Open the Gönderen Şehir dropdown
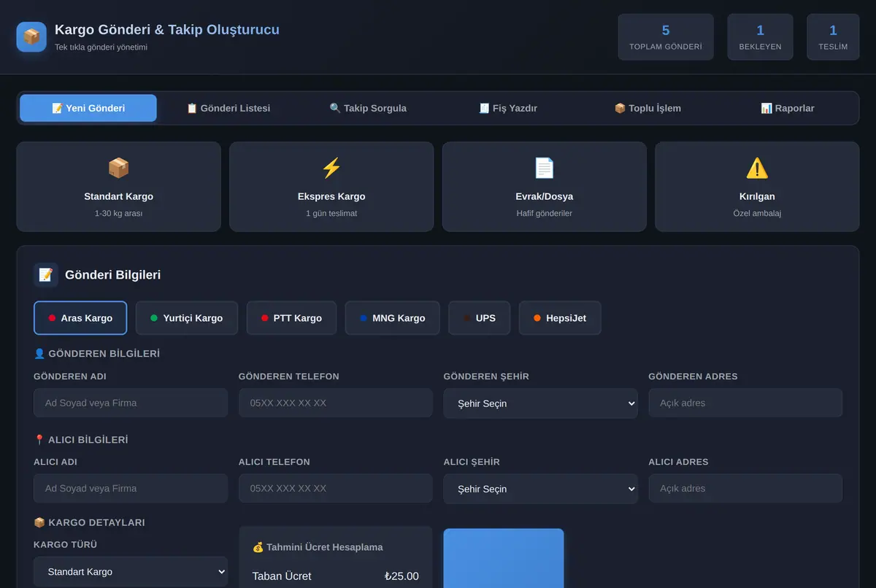This screenshot has height=588, width=876. tap(540, 403)
